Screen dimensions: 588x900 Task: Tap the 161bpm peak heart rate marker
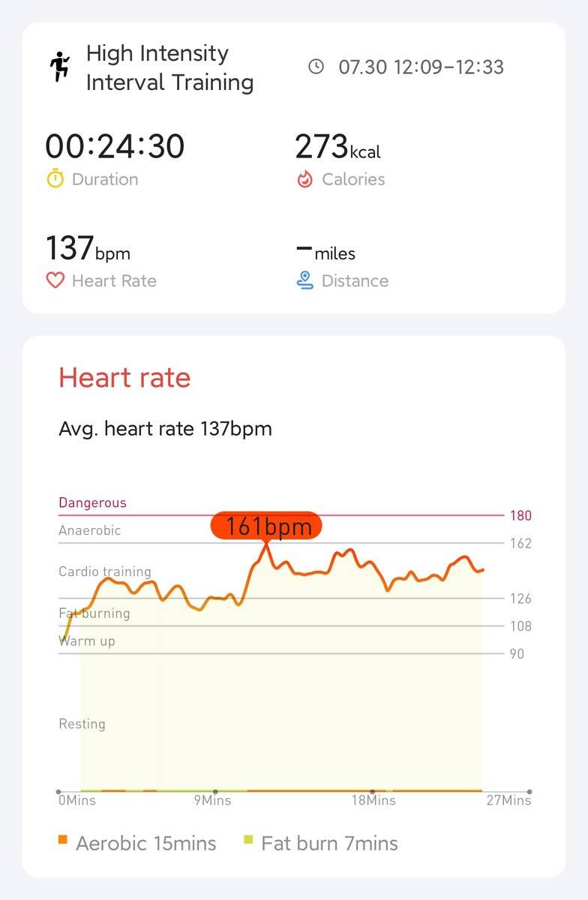pos(266,526)
